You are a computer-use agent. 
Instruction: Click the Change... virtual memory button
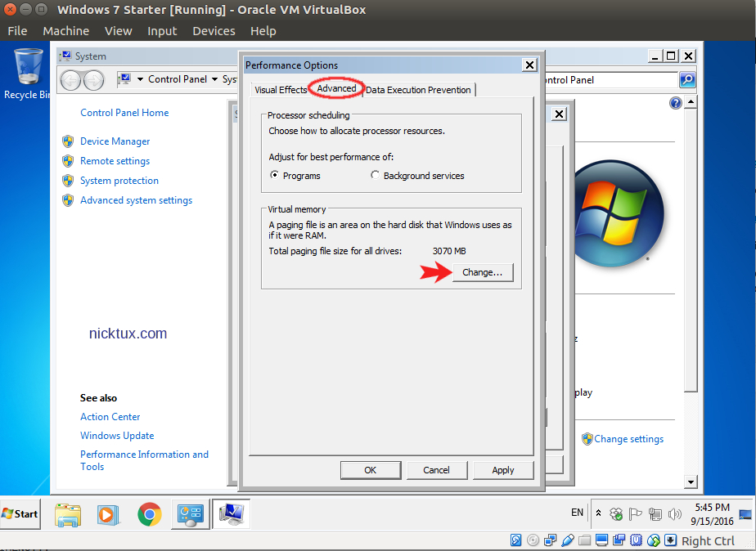tap(482, 272)
